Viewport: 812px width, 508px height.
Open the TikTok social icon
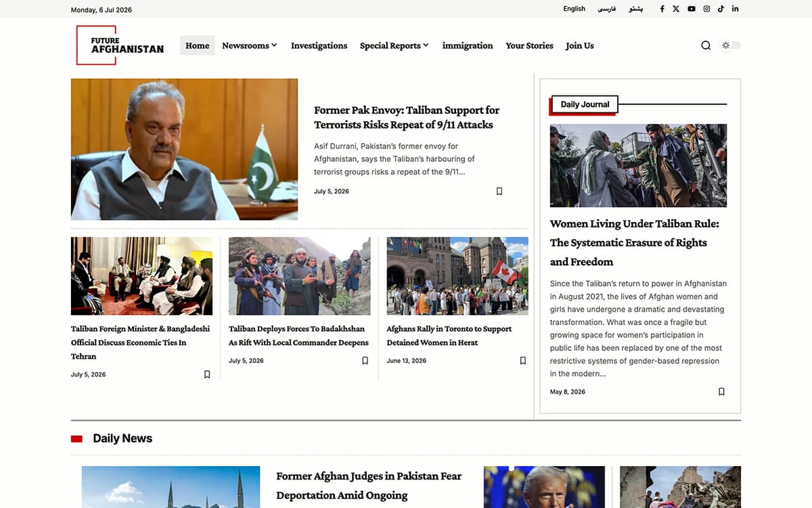[x=721, y=9]
